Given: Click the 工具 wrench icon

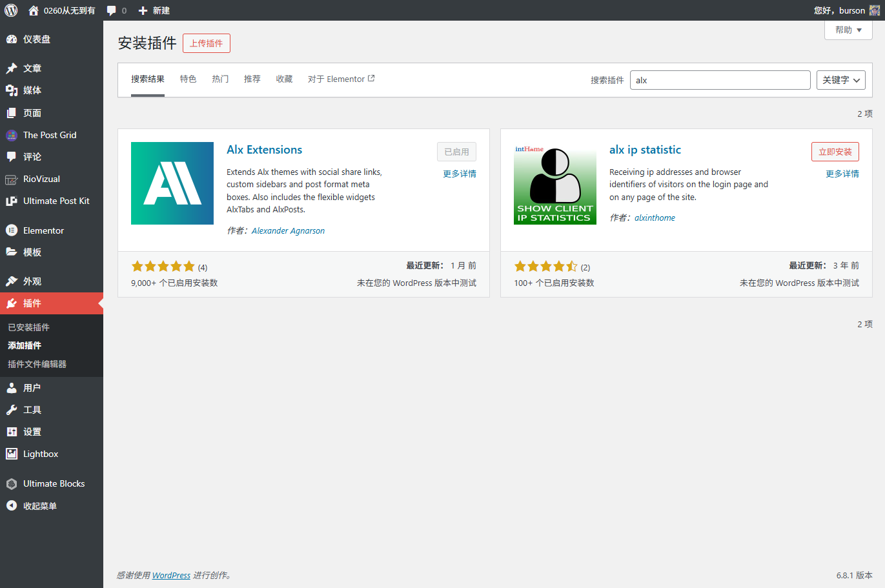Looking at the screenshot, I should click(x=12, y=410).
